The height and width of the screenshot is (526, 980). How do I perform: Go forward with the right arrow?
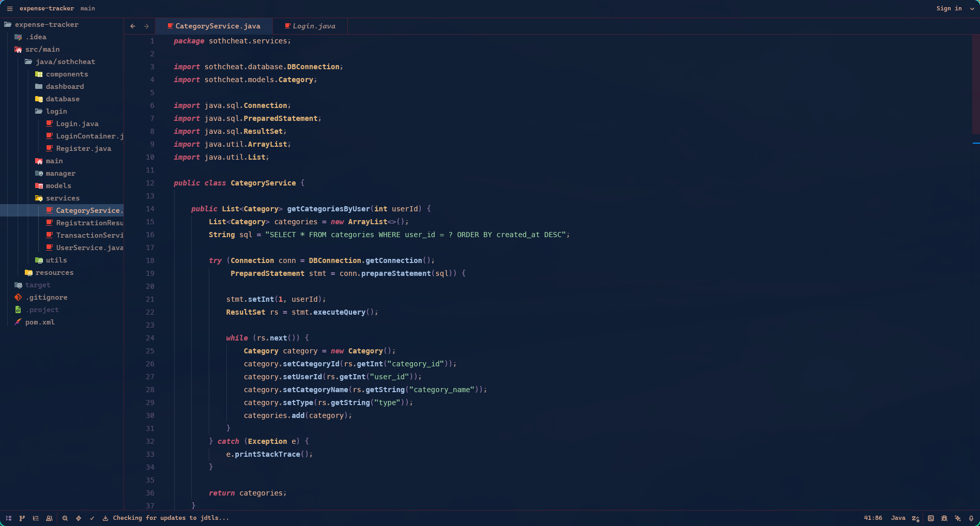[146, 26]
